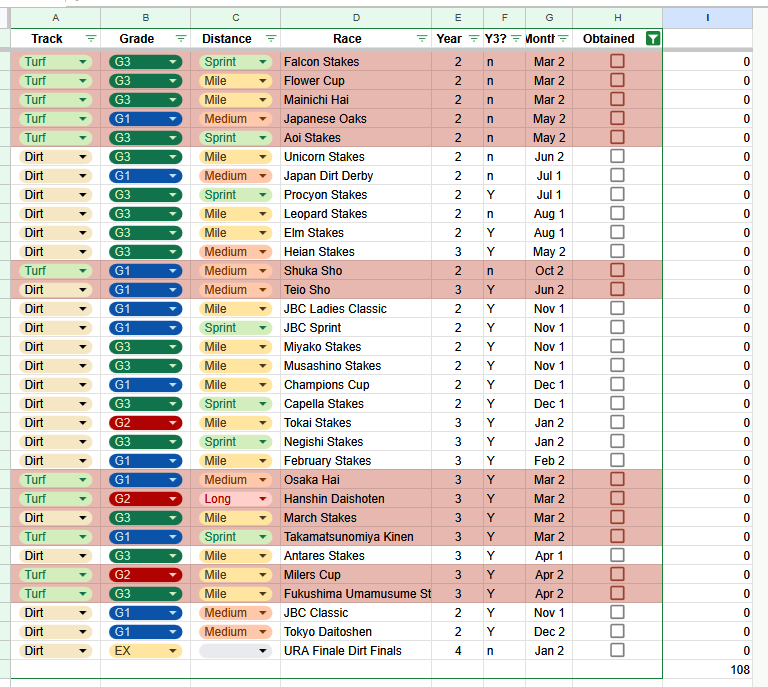
Task: Select column H header
Action: tap(618, 18)
